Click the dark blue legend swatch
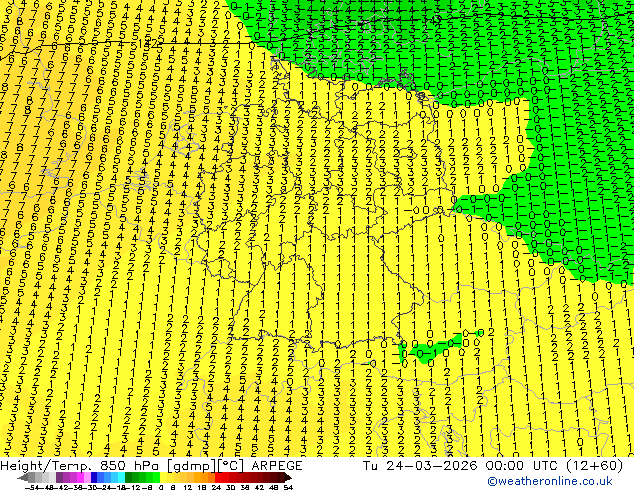The width and height of the screenshot is (634, 490). (94, 478)
